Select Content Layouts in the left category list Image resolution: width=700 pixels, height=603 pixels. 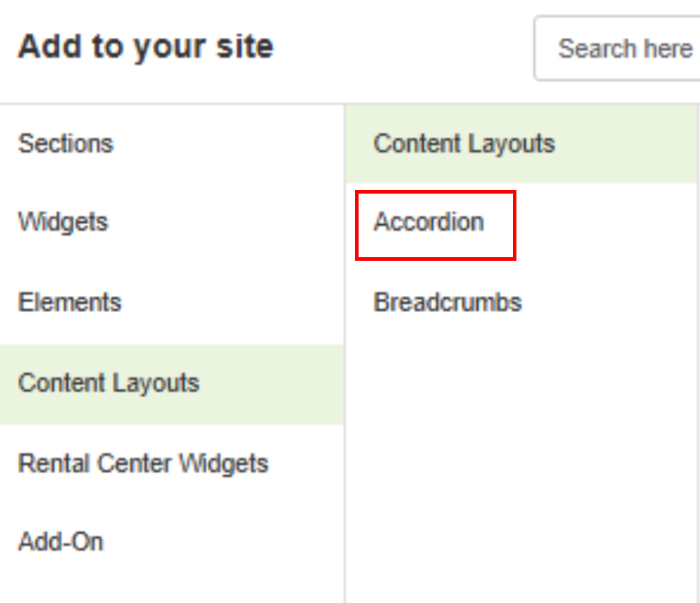point(109,384)
